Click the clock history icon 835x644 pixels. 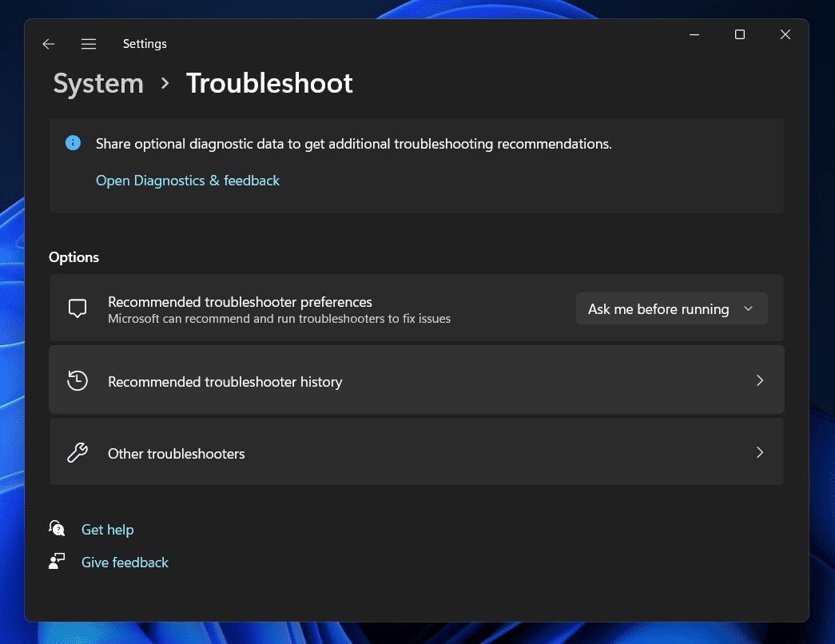point(78,381)
